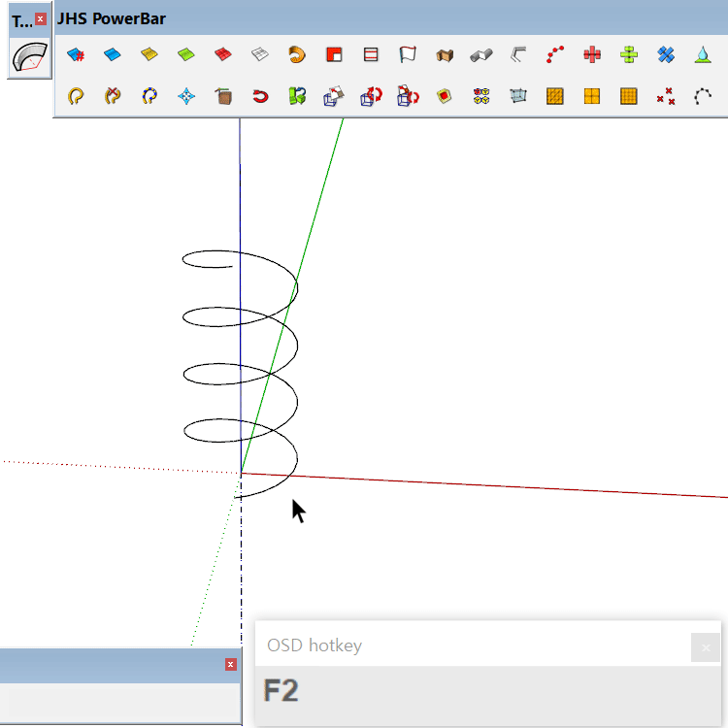Image resolution: width=728 pixels, height=728 pixels.
Task: Click the light blue lattice cage icon
Action: 518,96
